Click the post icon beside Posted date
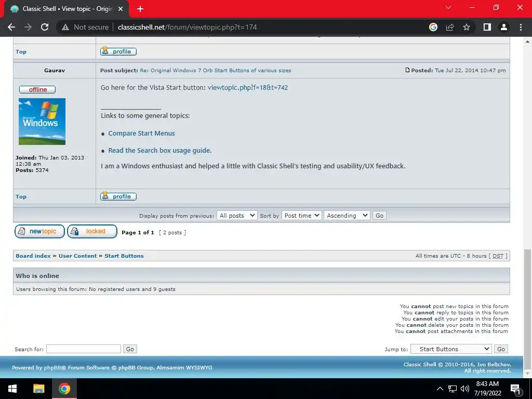Viewport: 532px width, 399px height. pos(407,70)
